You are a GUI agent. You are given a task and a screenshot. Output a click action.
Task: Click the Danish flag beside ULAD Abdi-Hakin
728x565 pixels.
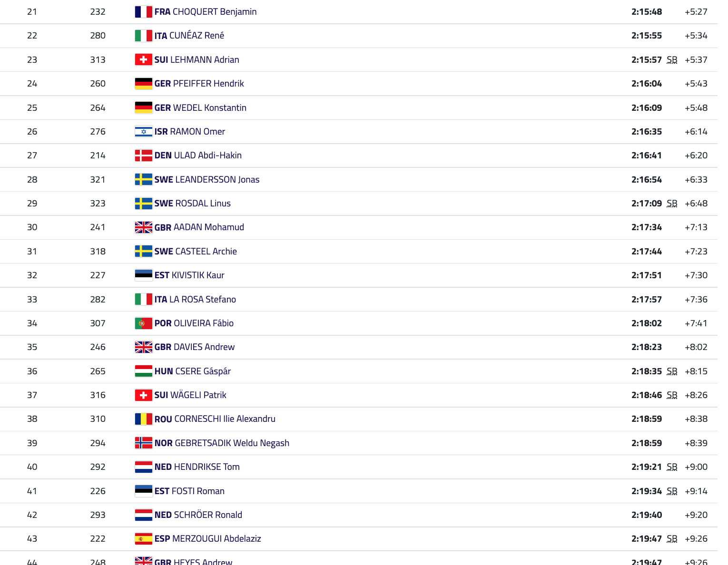coord(144,156)
